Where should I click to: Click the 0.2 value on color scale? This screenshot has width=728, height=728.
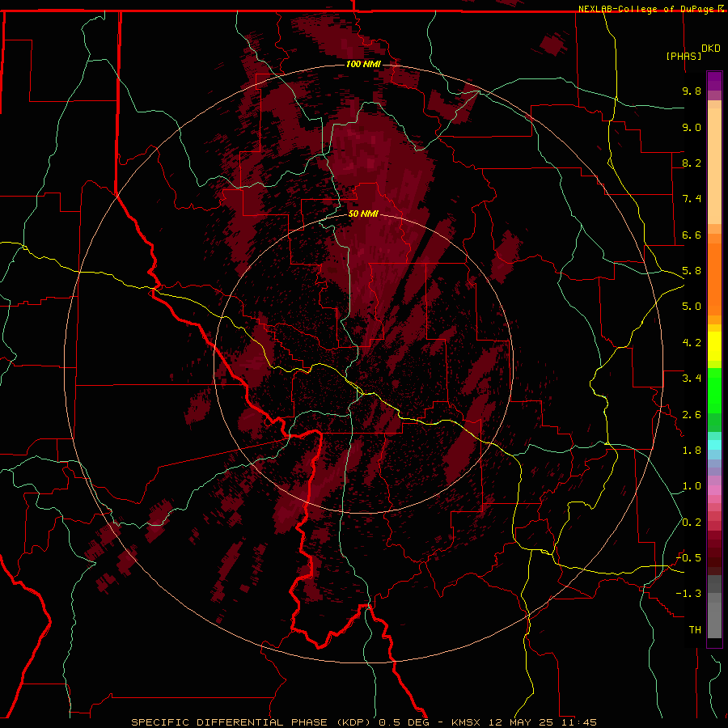pos(692,523)
